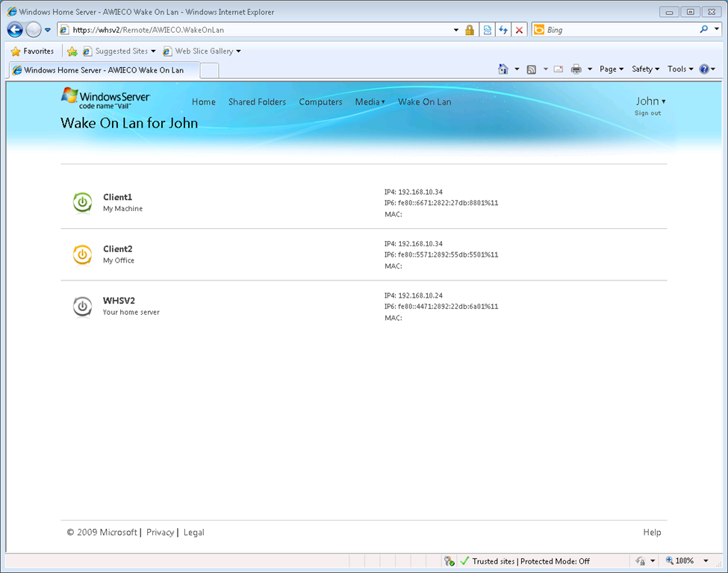Click the Privacy footer link
This screenshot has height=573, width=728.
161,533
